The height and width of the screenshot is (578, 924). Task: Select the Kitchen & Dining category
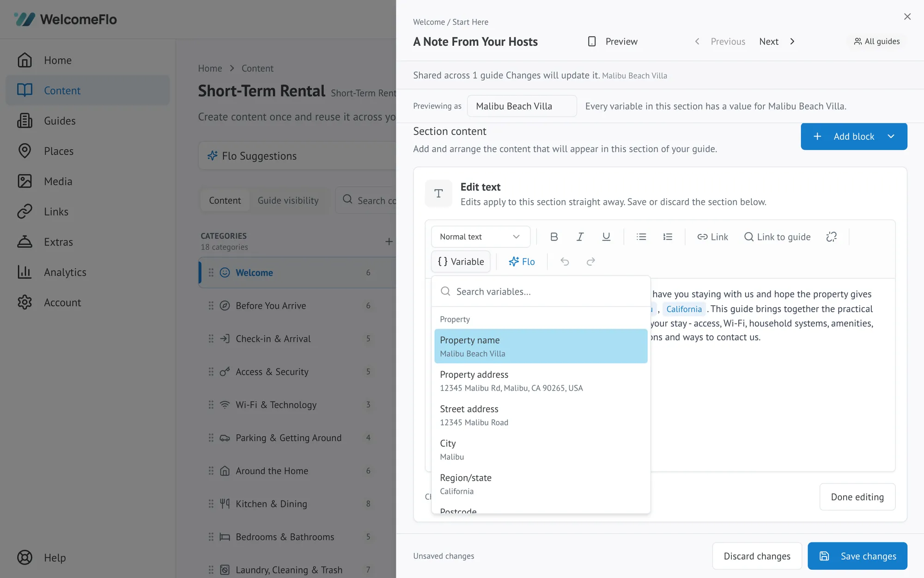coord(298,504)
